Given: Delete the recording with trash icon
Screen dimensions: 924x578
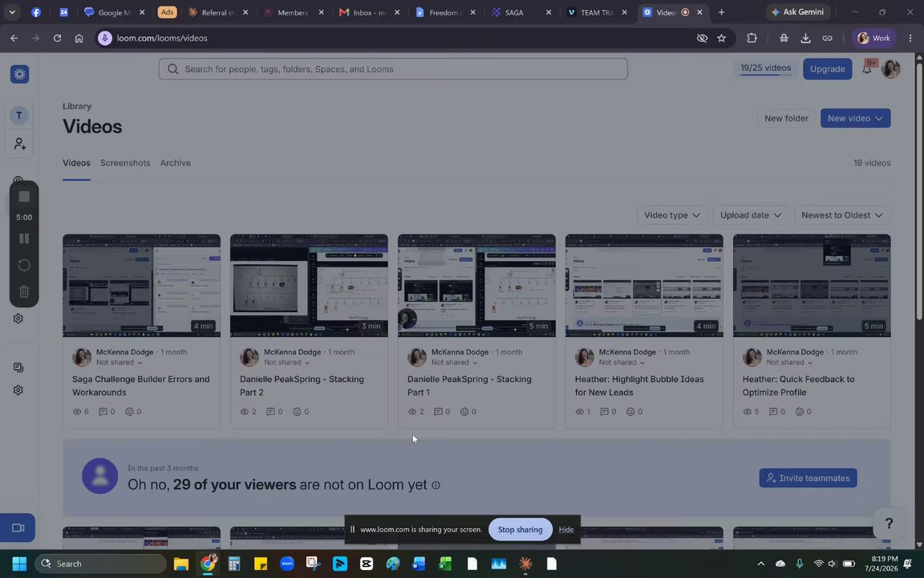Looking at the screenshot, I should 24,291.
